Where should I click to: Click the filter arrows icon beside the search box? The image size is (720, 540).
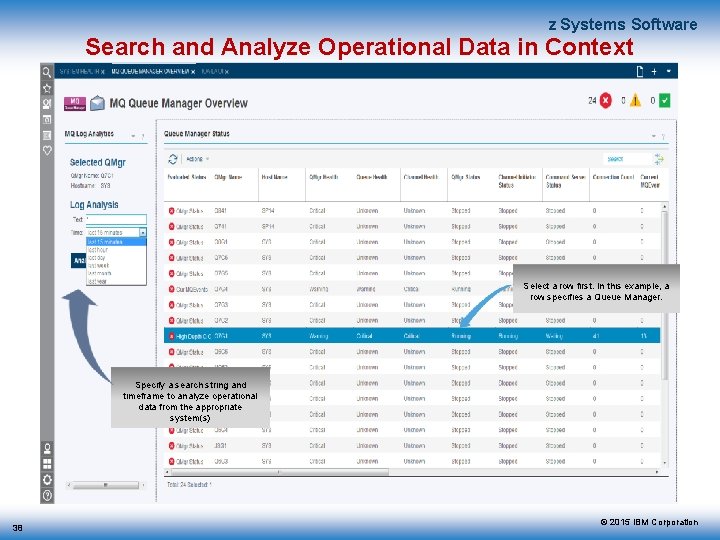tap(659, 159)
